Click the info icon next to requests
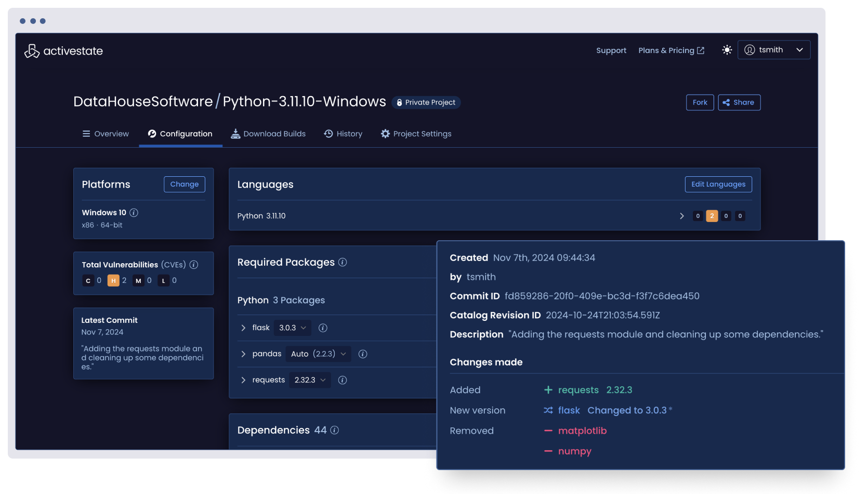Screen dimensions: 868x494 343,380
